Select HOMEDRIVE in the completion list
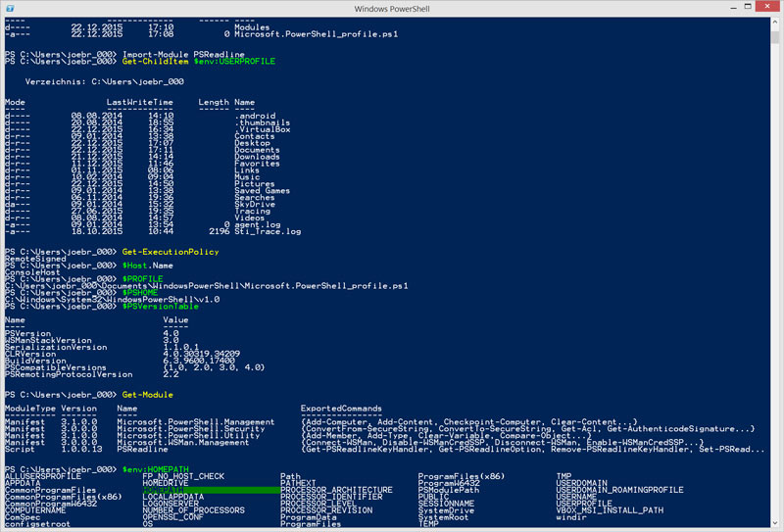 pos(166,483)
